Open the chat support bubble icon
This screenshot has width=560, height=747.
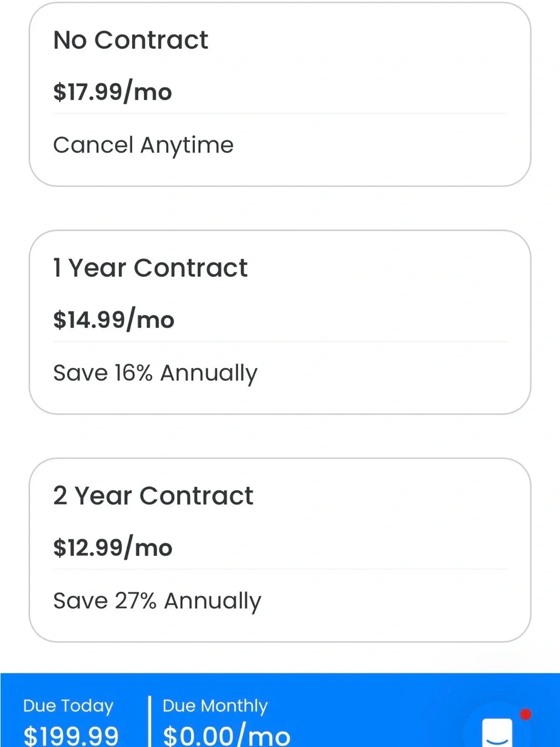(497, 730)
